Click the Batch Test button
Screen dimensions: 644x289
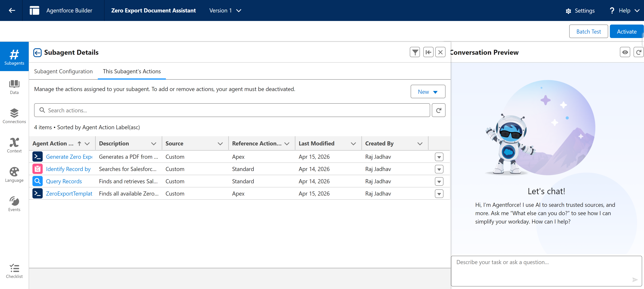589,32
